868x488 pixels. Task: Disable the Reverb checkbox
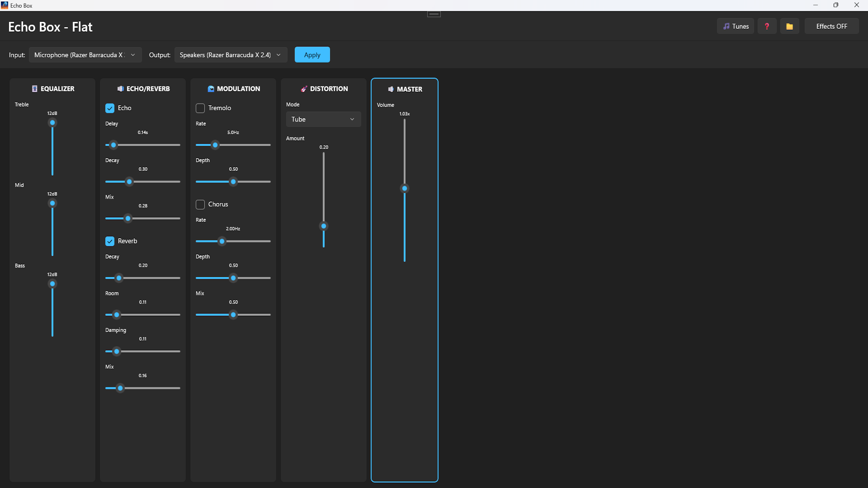click(x=110, y=241)
